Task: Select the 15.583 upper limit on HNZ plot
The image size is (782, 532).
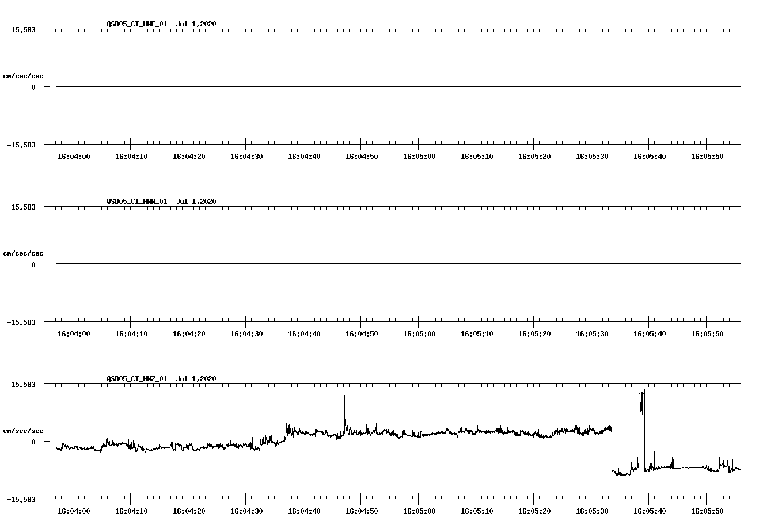Action: 23,384
